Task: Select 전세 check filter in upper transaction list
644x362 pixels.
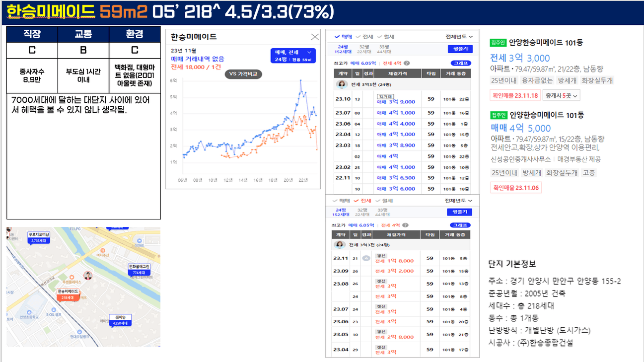Action: tap(365, 37)
